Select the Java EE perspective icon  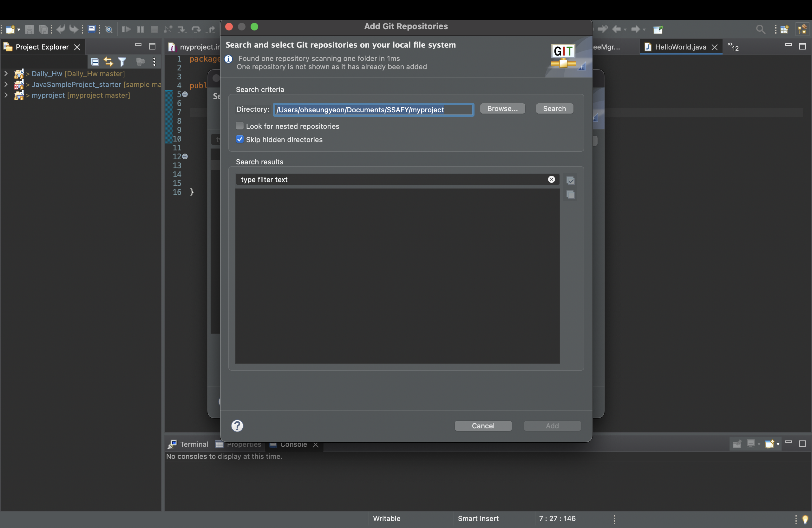click(x=802, y=30)
